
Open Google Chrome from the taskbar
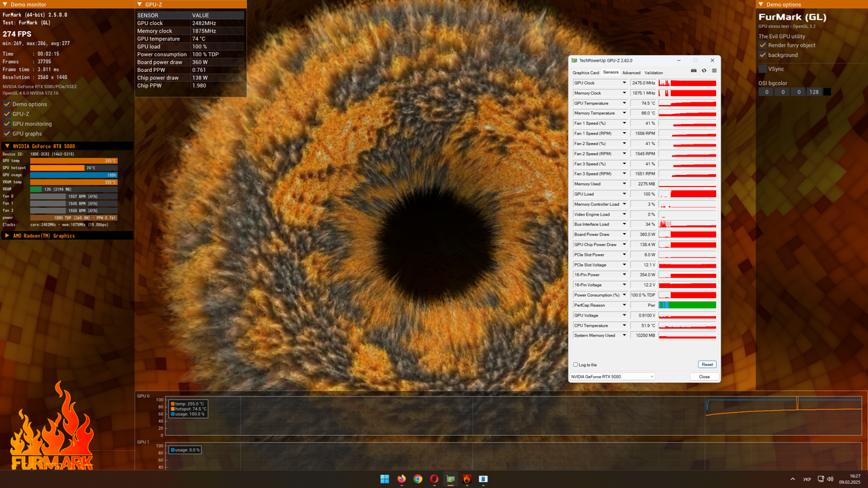click(418, 479)
